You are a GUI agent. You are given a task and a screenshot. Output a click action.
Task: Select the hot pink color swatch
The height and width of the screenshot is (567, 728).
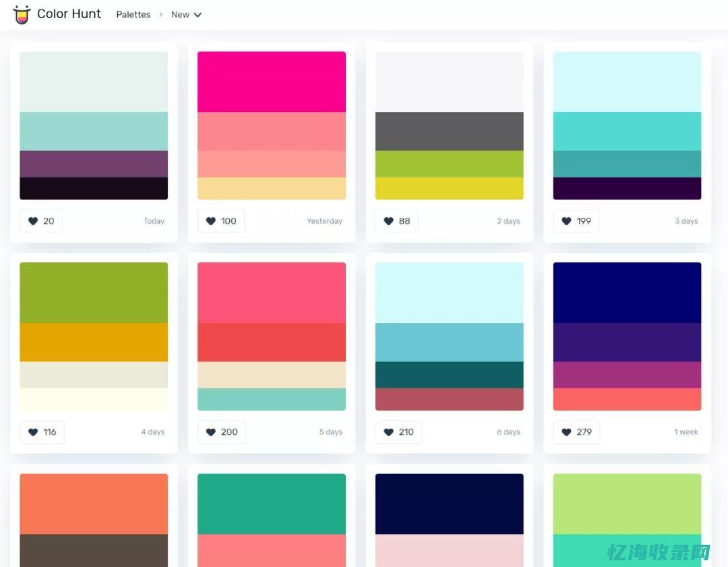[271, 82]
